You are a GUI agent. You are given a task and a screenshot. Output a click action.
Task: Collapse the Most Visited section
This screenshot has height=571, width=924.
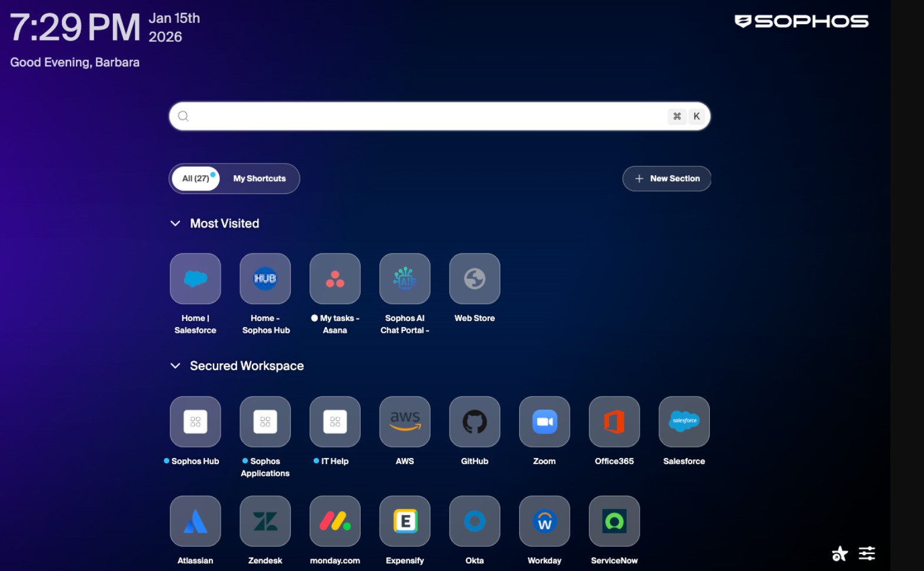point(175,223)
